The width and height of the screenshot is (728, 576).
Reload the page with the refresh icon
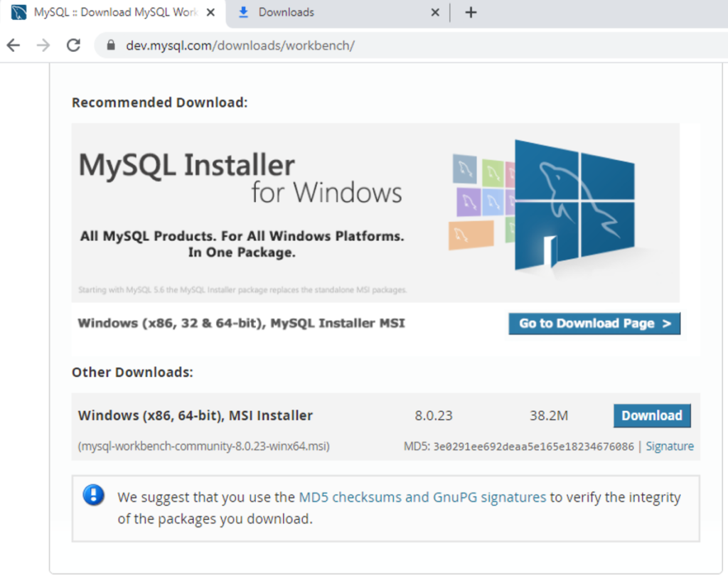(x=73, y=46)
